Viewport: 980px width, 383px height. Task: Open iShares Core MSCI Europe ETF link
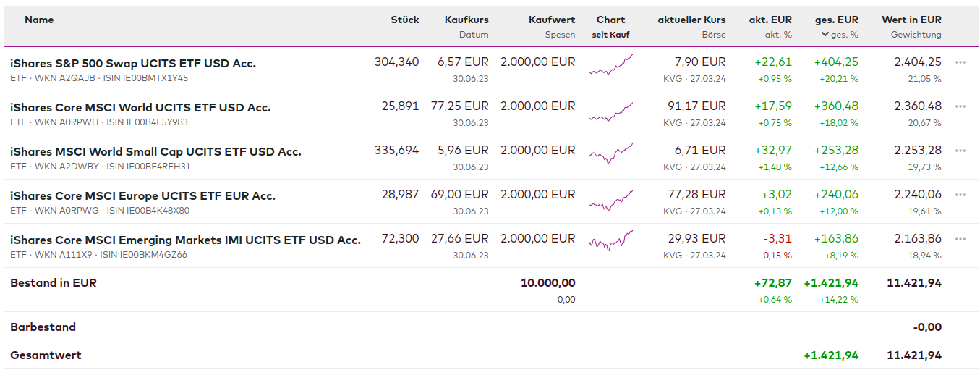[142, 196]
